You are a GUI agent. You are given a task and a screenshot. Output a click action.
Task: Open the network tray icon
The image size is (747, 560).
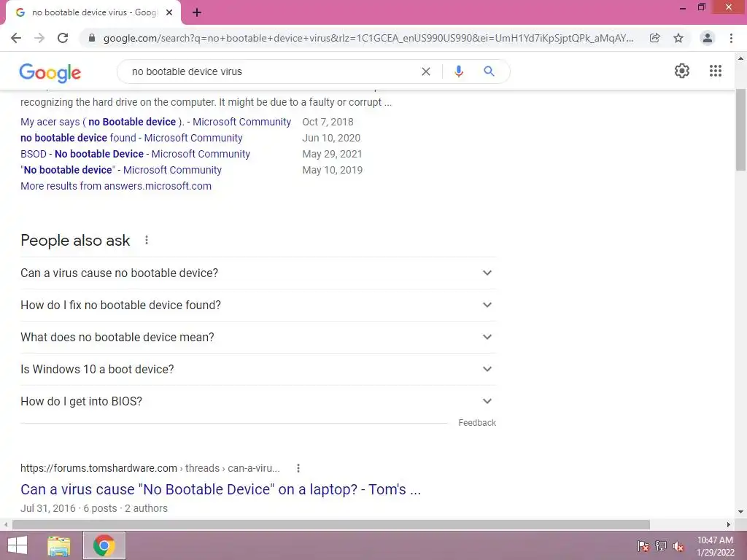(661, 546)
